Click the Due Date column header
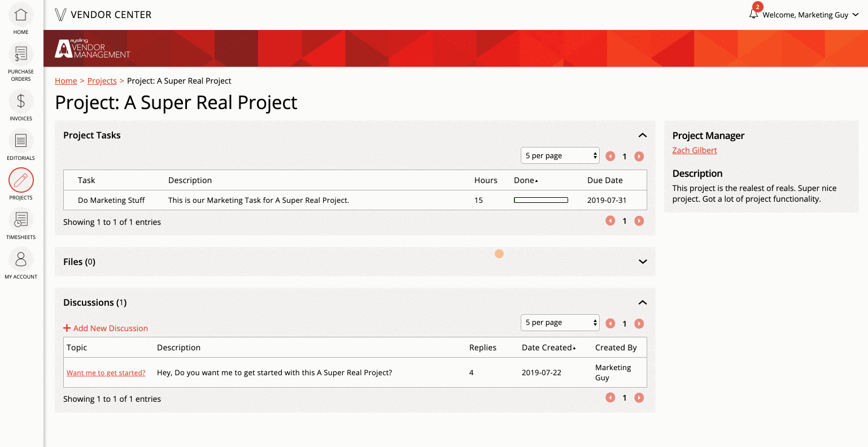 pyautogui.click(x=605, y=180)
